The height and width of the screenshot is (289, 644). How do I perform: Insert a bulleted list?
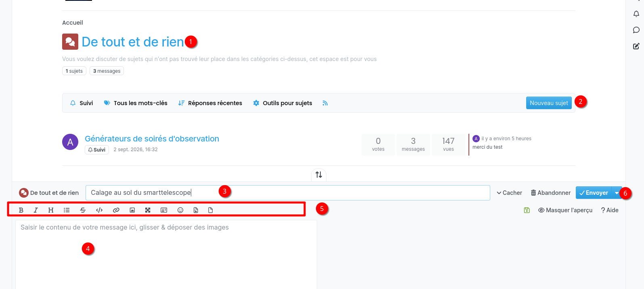tap(67, 210)
